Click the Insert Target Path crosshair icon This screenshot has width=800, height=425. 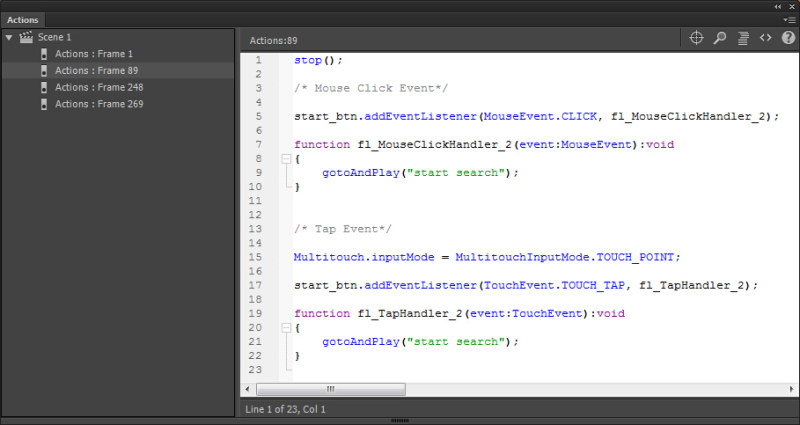pyautogui.click(x=696, y=38)
